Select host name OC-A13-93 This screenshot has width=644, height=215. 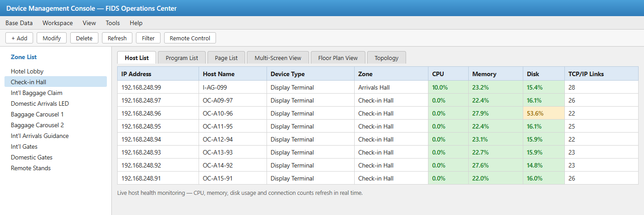click(x=233, y=152)
